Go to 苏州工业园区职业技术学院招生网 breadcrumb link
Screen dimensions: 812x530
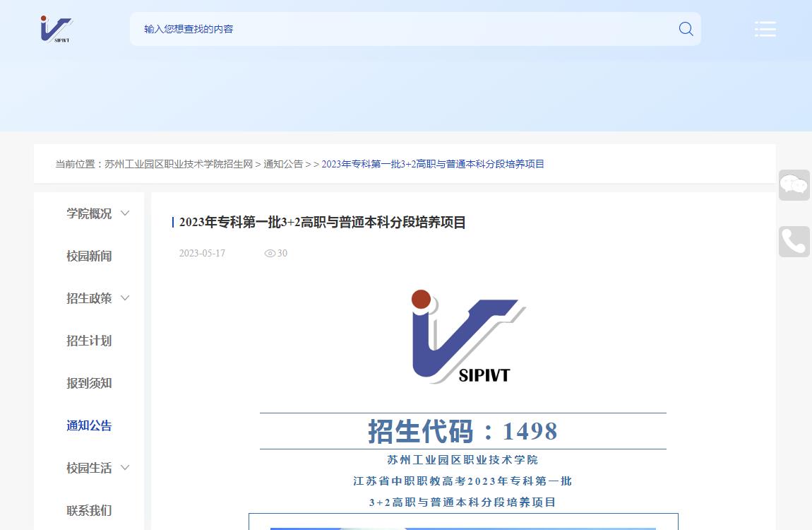(179, 164)
